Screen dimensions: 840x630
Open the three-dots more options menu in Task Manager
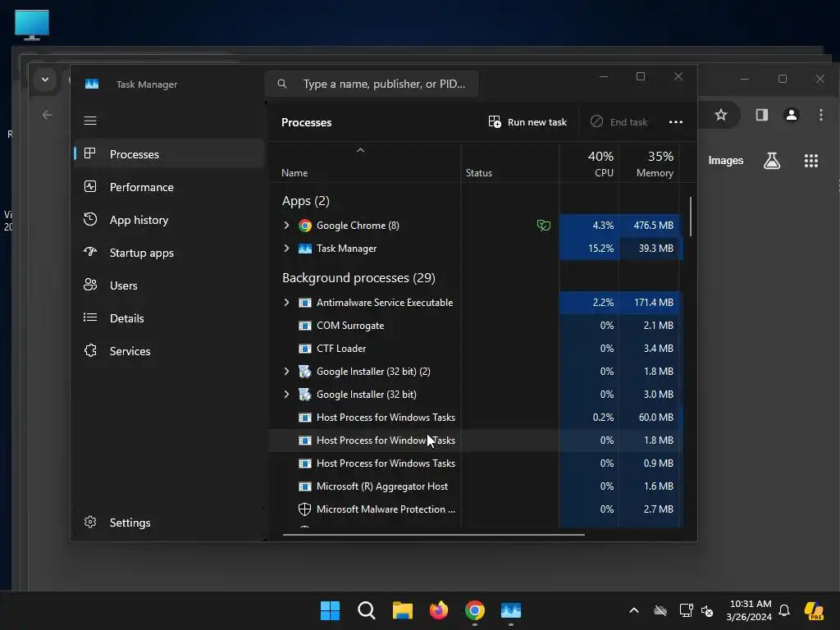point(676,121)
